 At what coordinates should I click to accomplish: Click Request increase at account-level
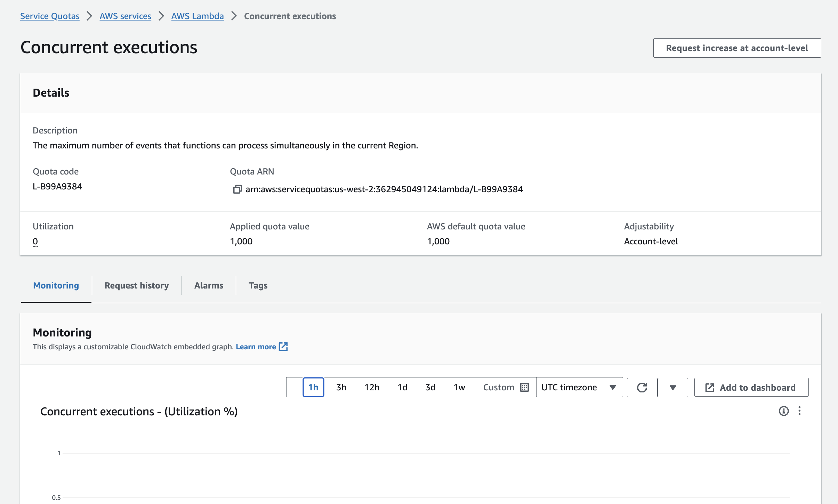click(736, 48)
